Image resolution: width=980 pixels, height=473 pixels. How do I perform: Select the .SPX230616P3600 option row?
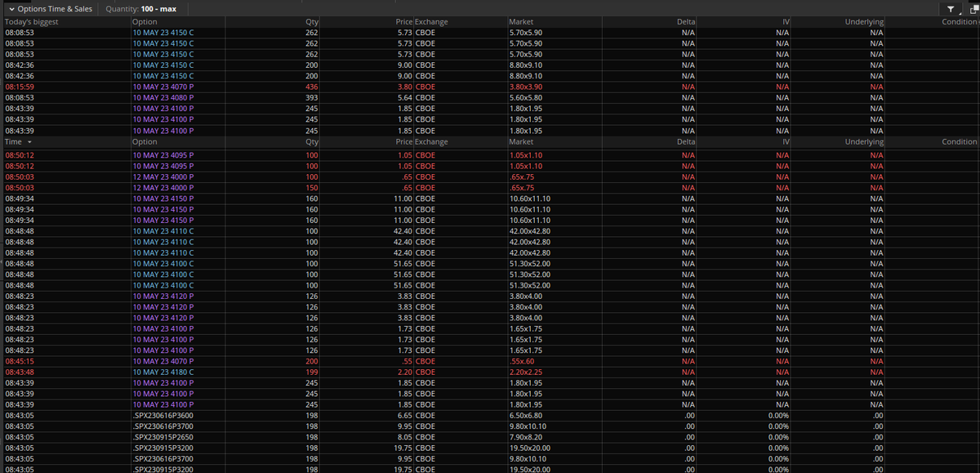point(163,415)
